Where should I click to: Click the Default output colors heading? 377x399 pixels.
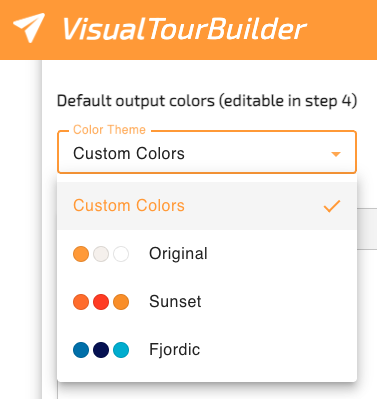click(x=207, y=101)
